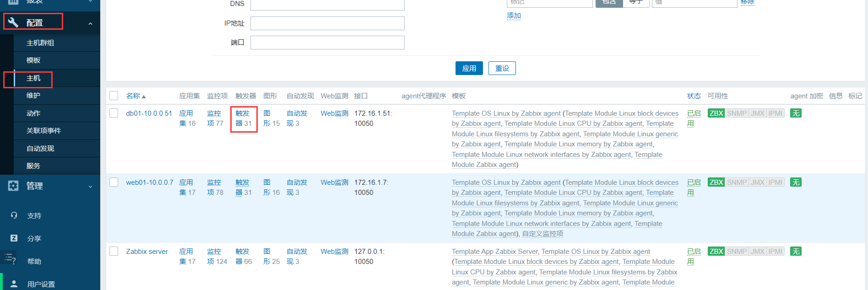Click the 用户设置 person icon
The image size is (868, 290).
pos(14,284)
